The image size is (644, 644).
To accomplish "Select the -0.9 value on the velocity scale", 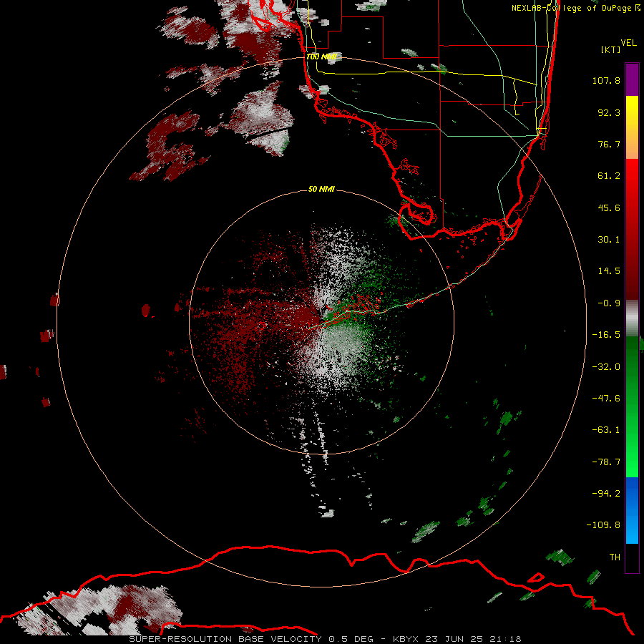I will click(609, 303).
